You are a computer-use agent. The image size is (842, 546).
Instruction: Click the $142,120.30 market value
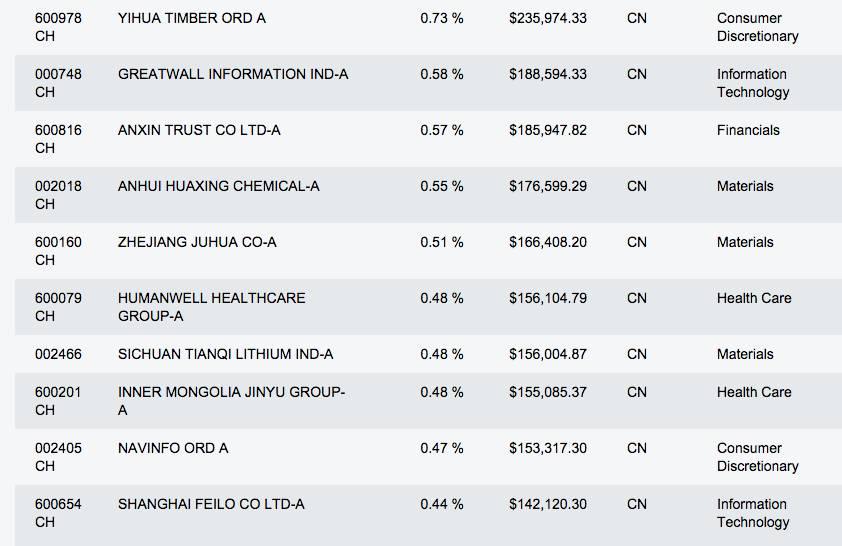[x=547, y=504]
